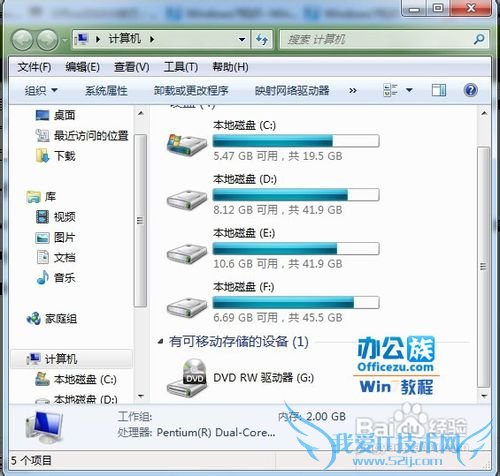The height and width of the screenshot is (476, 500).
Task: Click the Back navigation arrow
Action: click(x=22, y=40)
